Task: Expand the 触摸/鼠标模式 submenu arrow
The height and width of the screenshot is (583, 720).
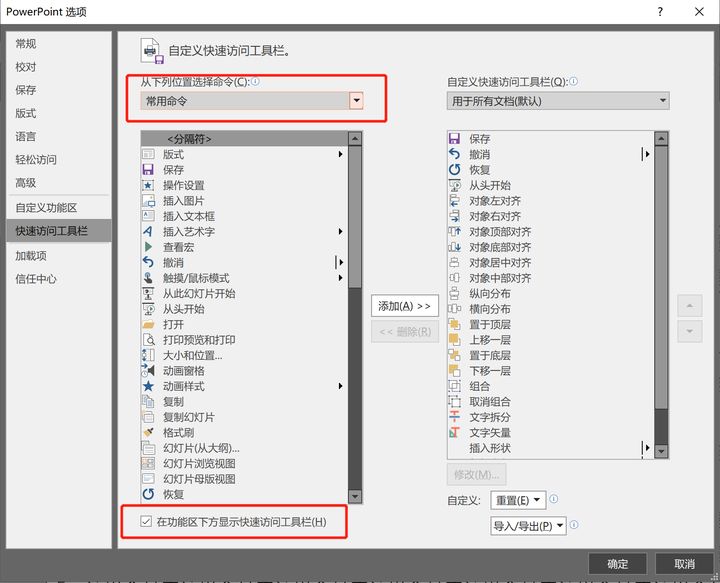Action: tap(340, 278)
